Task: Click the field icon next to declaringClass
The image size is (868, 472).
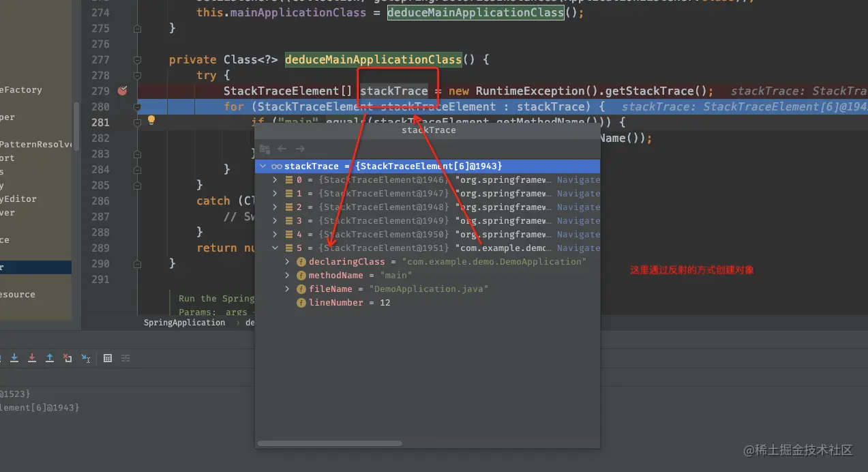Action: pos(301,262)
